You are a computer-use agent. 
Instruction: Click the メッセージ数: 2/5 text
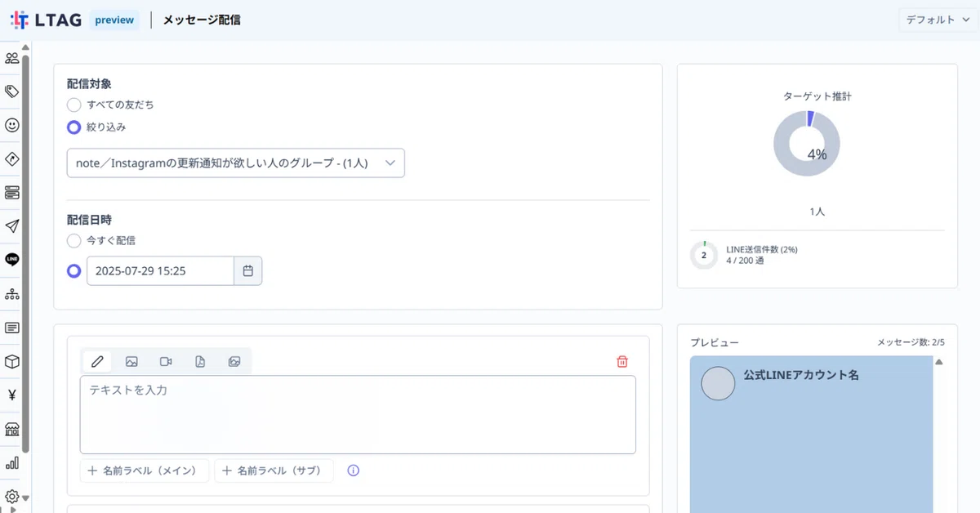point(911,342)
